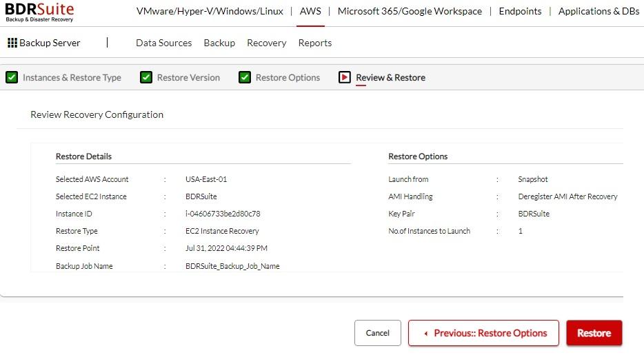Go to Restore Options step label

288,77
